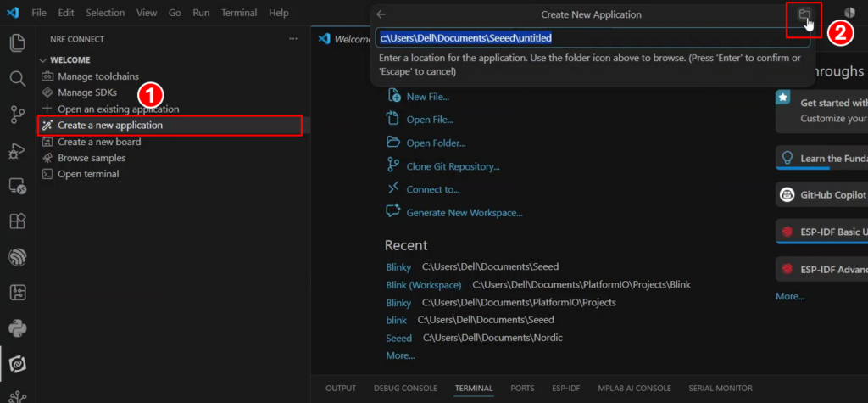The height and width of the screenshot is (403, 868).
Task: Switch to the OUTPUT panel tab
Action: coord(341,389)
